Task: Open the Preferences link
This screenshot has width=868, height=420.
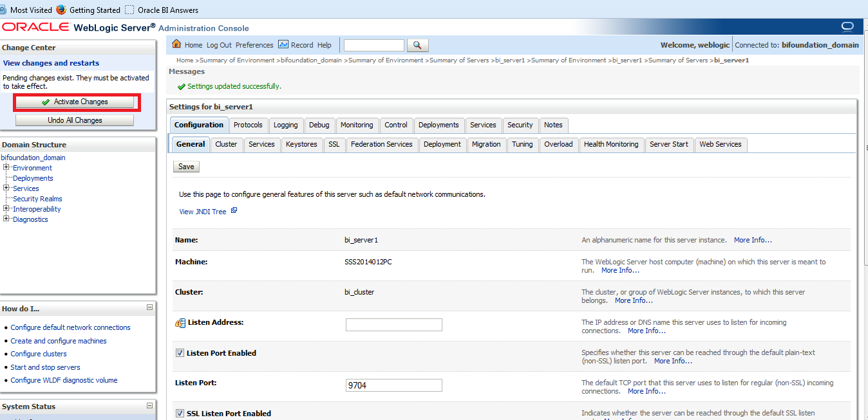Action: [254, 45]
